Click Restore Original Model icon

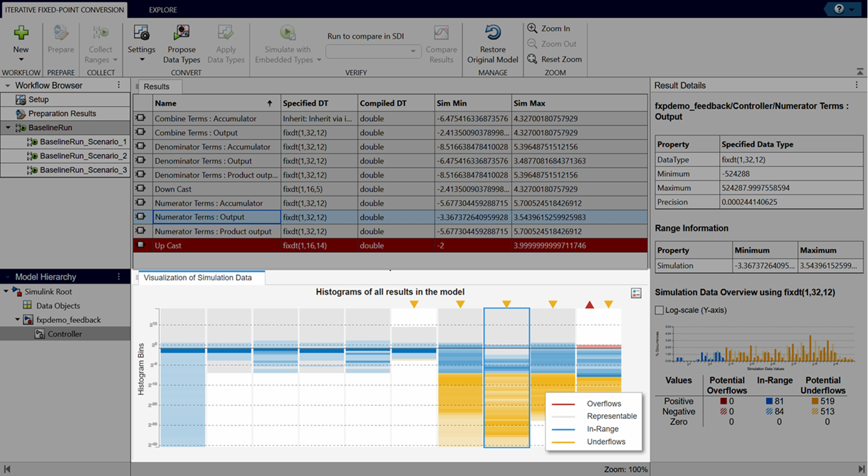point(492,33)
